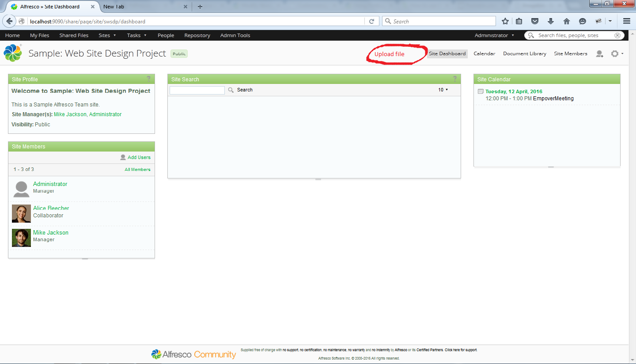Open the Administrator member name link

tap(50, 184)
